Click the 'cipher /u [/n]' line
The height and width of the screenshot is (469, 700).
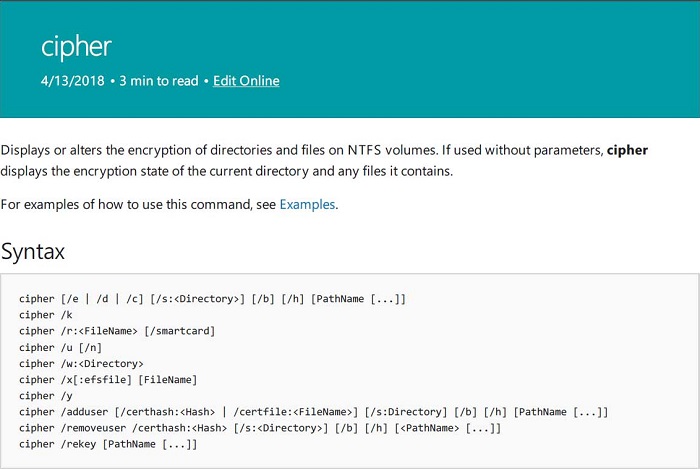60,348
